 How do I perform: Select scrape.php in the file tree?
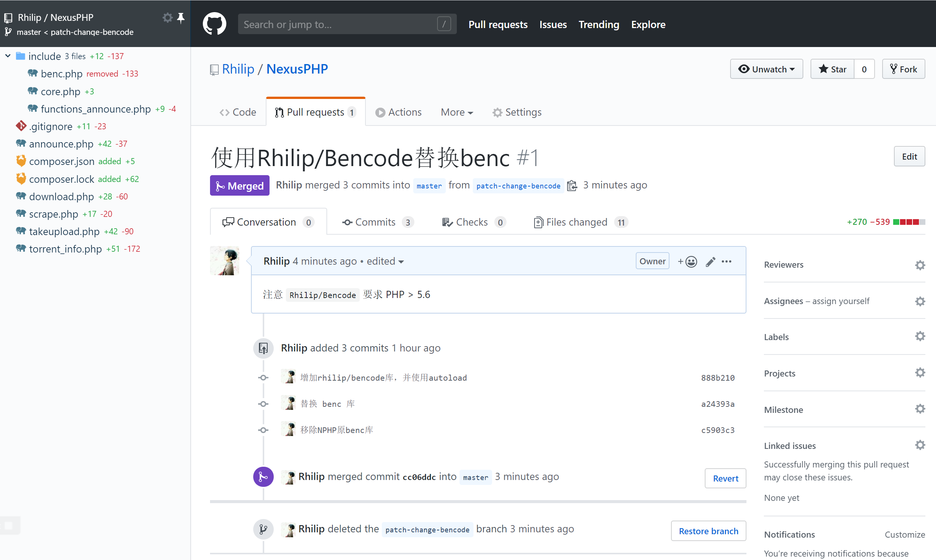click(x=53, y=214)
